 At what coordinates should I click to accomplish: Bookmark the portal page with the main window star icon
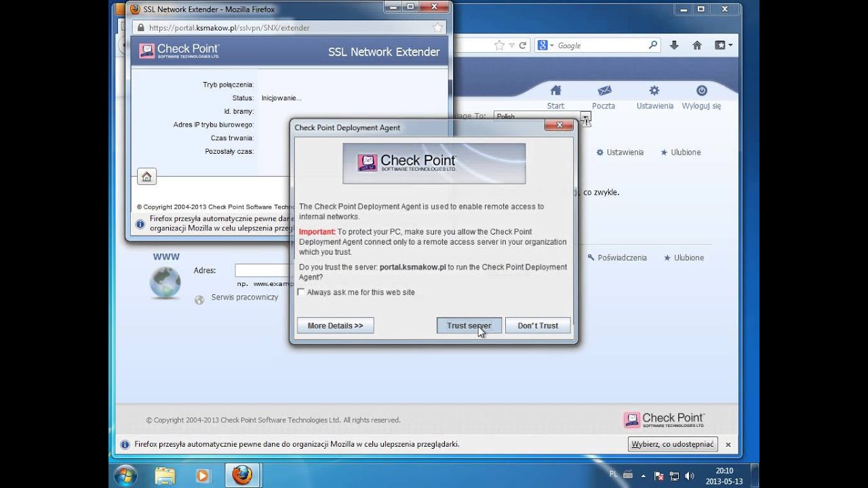coord(500,45)
